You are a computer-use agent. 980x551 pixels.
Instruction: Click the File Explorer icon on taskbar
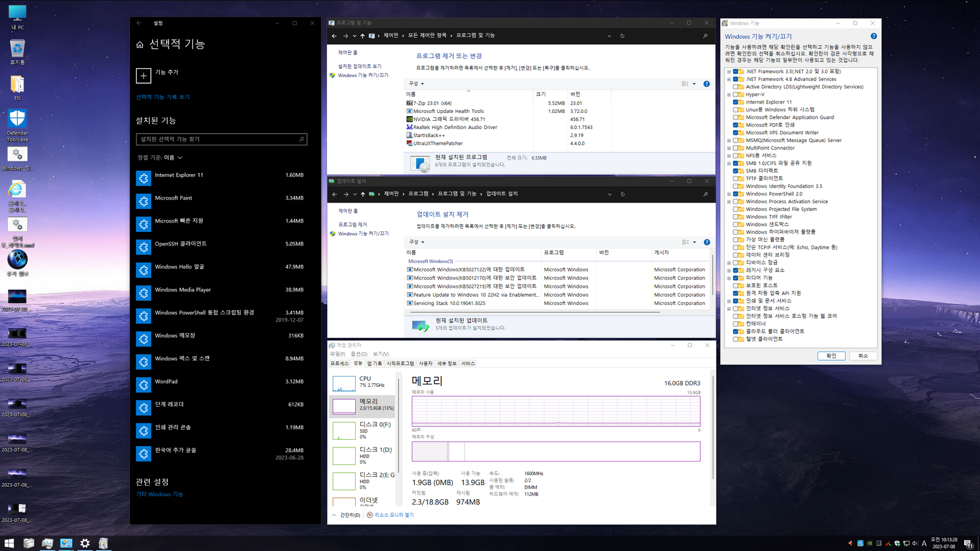[x=28, y=543]
